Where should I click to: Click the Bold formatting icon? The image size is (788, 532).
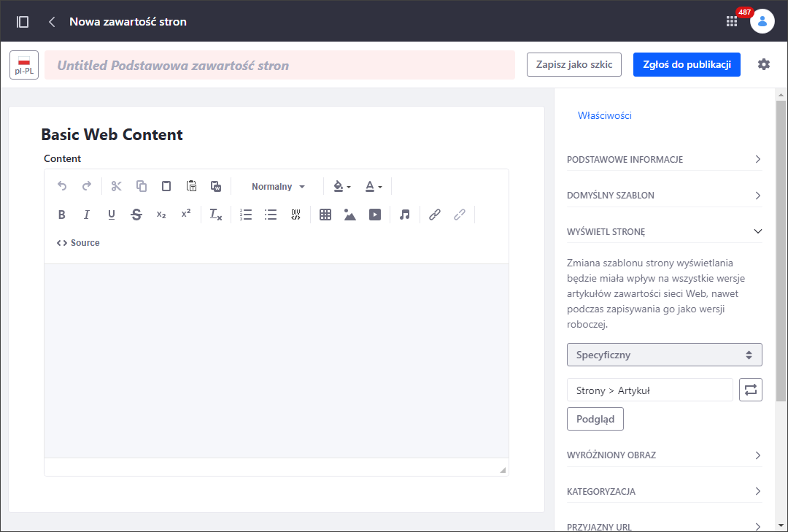tap(62, 215)
